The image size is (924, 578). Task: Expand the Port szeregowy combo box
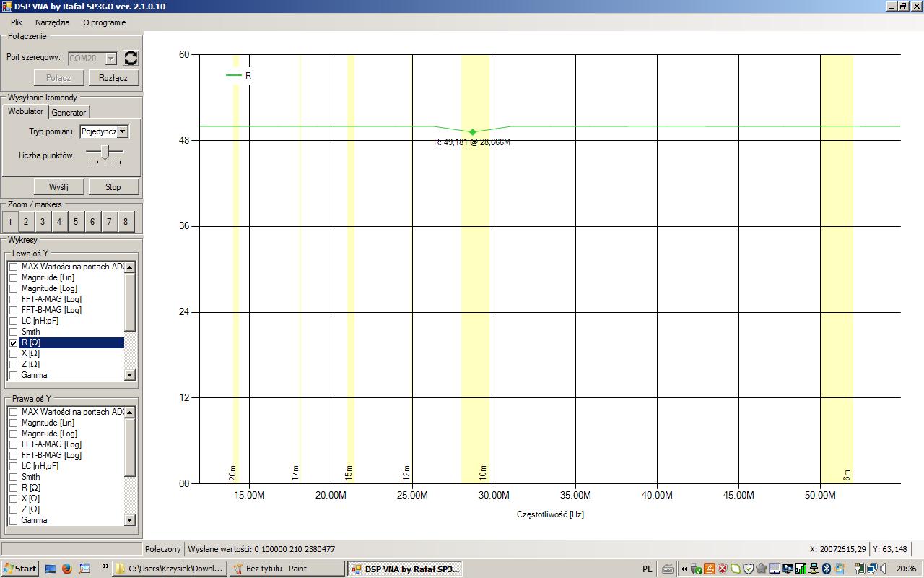click(x=110, y=59)
